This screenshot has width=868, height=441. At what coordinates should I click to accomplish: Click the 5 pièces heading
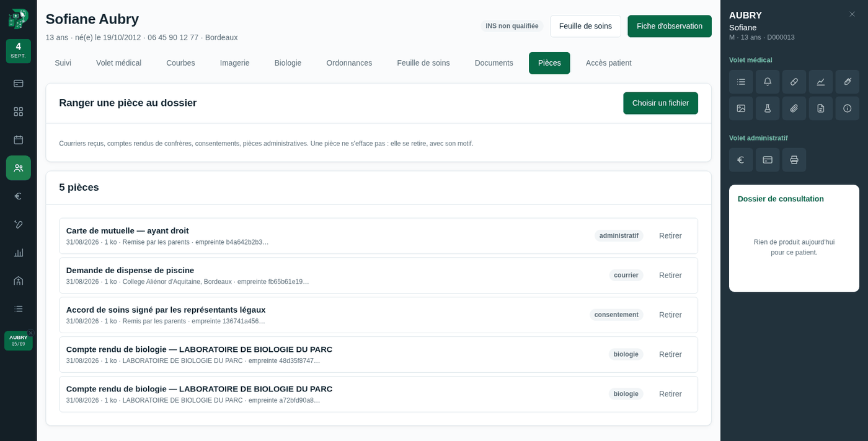click(x=79, y=187)
